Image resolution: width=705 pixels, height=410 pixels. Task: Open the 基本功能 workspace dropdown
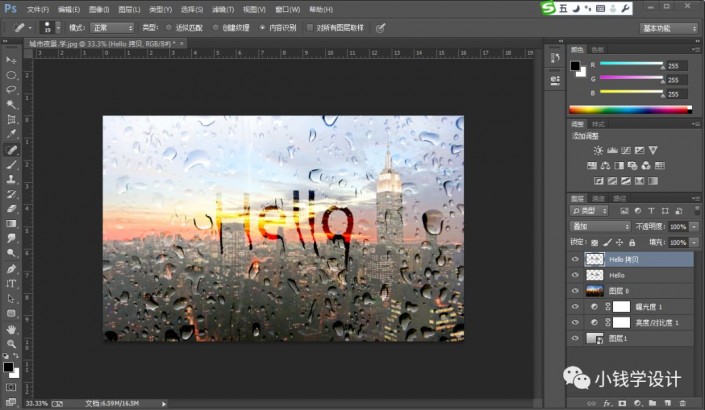(x=669, y=28)
